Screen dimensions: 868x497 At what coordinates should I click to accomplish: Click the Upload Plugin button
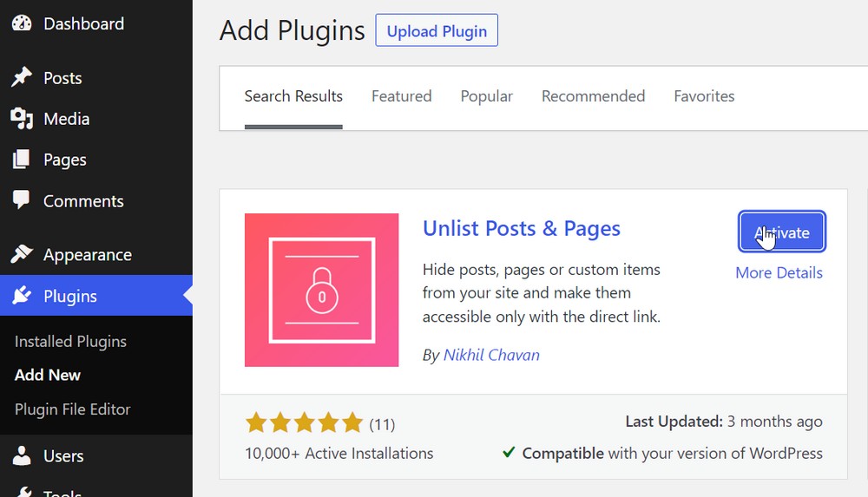coord(437,30)
